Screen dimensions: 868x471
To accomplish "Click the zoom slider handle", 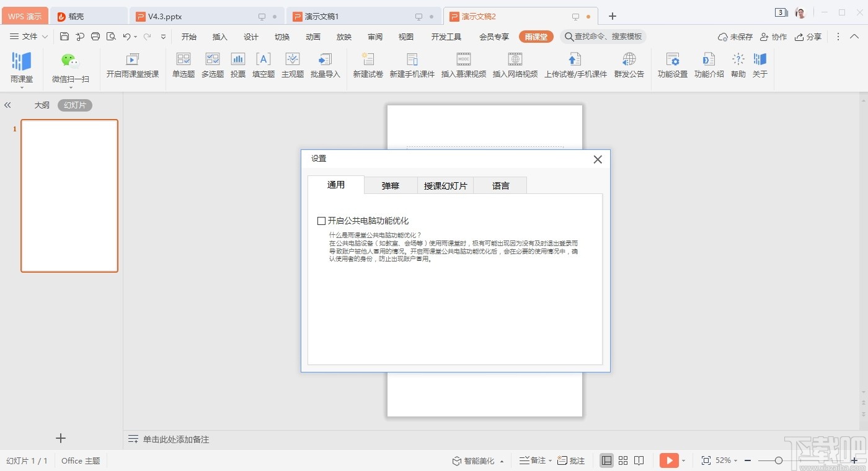I will pos(779,460).
